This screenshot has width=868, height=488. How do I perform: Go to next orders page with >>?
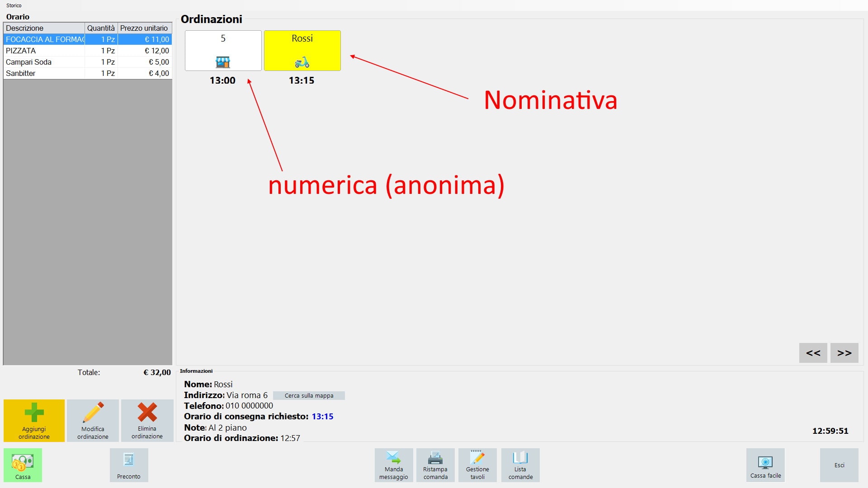(x=844, y=353)
